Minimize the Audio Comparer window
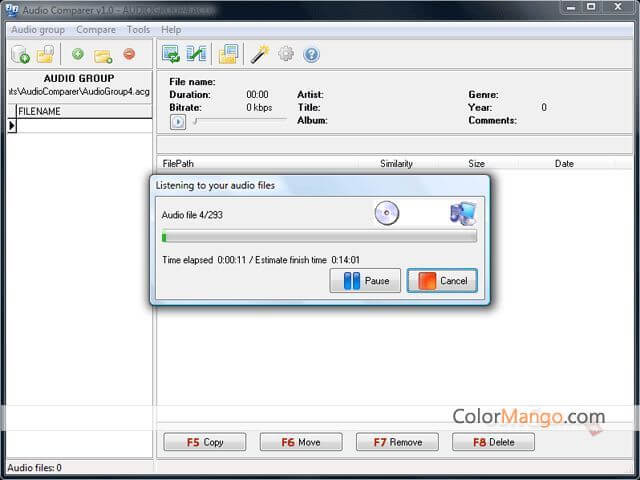Image resolution: width=640 pixels, height=480 pixels. point(571,7)
